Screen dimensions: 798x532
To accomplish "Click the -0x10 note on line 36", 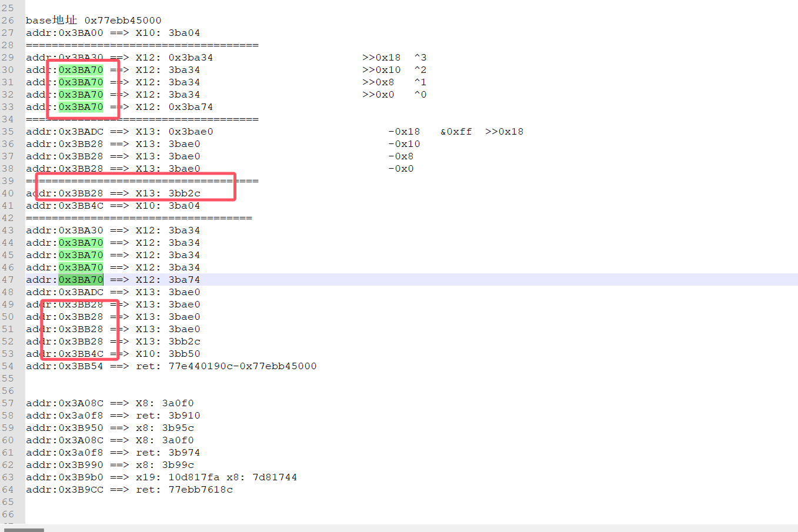I will [404, 144].
